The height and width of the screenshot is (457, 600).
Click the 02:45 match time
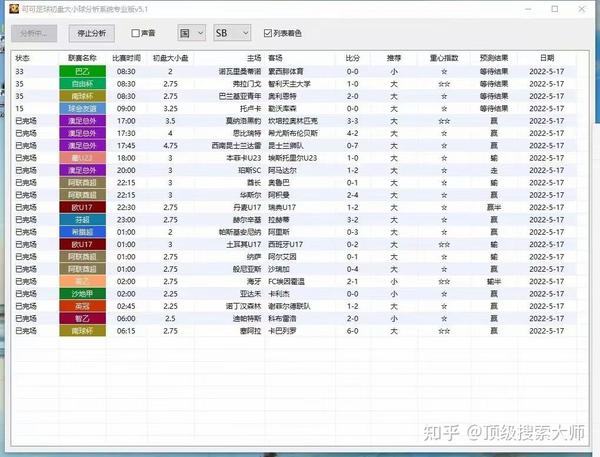(x=126, y=306)
